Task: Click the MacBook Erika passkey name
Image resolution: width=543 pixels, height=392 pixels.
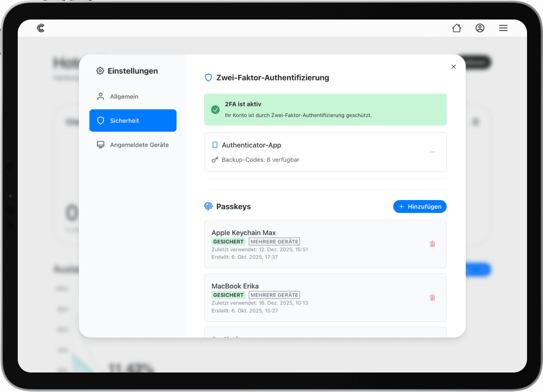Action: [235, 286]
